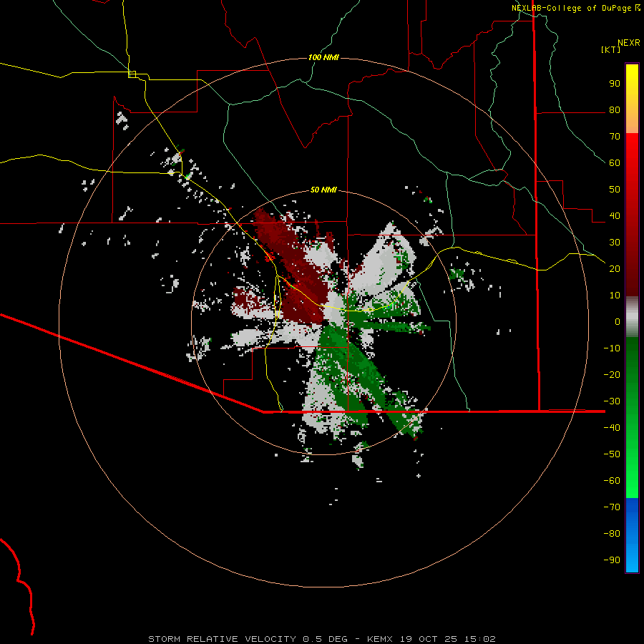The width and height of the screenshot is (644, 644).
Task: Click the blue bottom segment of color bar
Action: 632,535
